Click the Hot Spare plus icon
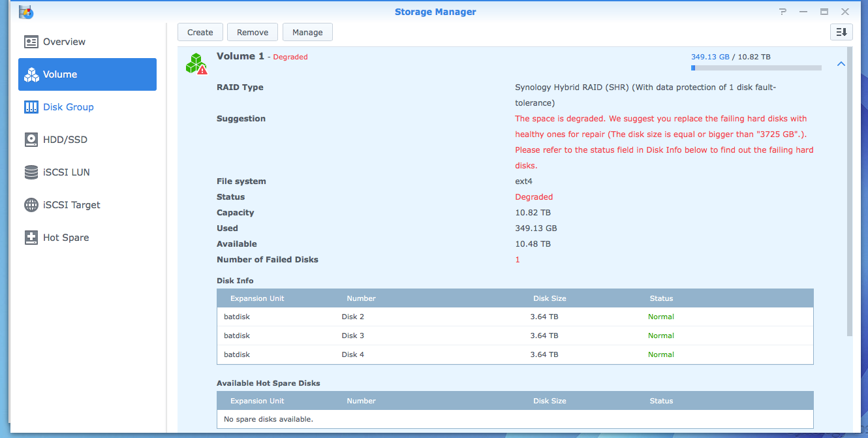The height and width of the screenshot is (438, 868). [x=31, y=238]
